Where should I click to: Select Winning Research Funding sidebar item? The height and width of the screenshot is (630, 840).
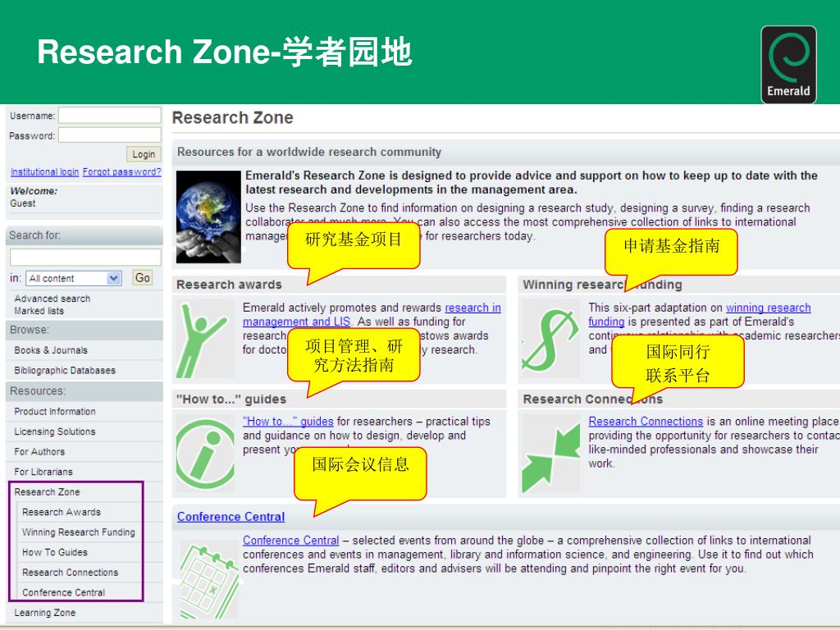coord(79,532)
